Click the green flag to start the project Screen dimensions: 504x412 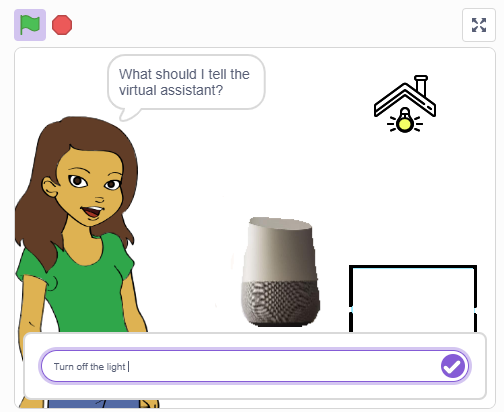[x=30, y=25]
